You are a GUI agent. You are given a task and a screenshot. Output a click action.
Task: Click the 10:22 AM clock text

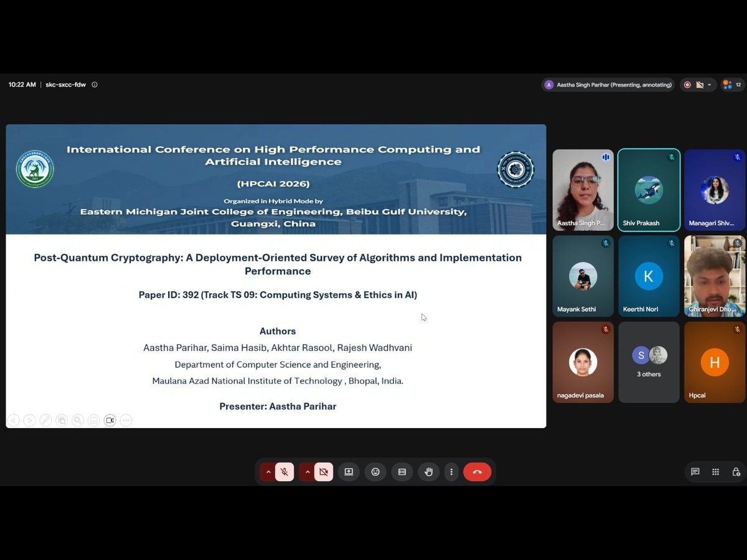click(x=22, y=85)
